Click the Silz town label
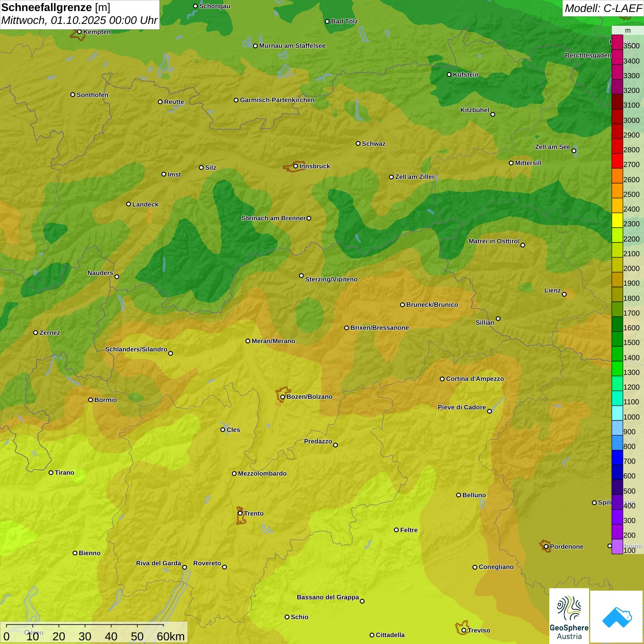This screenshot has height=644, width=644. pos(211,167)
